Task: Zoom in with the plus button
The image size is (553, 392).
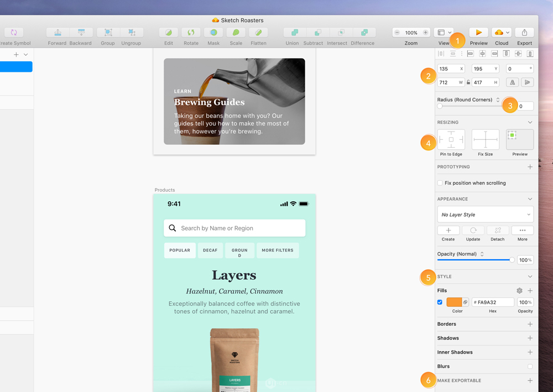Action: [426, 33]
